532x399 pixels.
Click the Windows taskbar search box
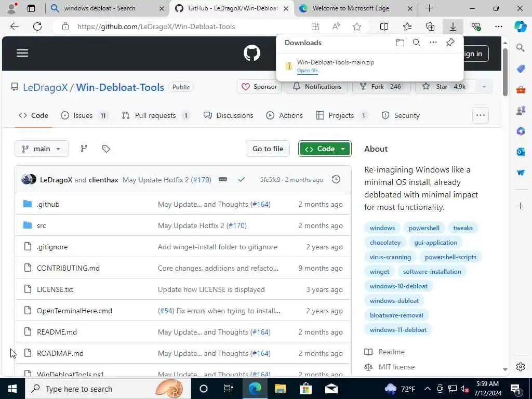(108, 389)
